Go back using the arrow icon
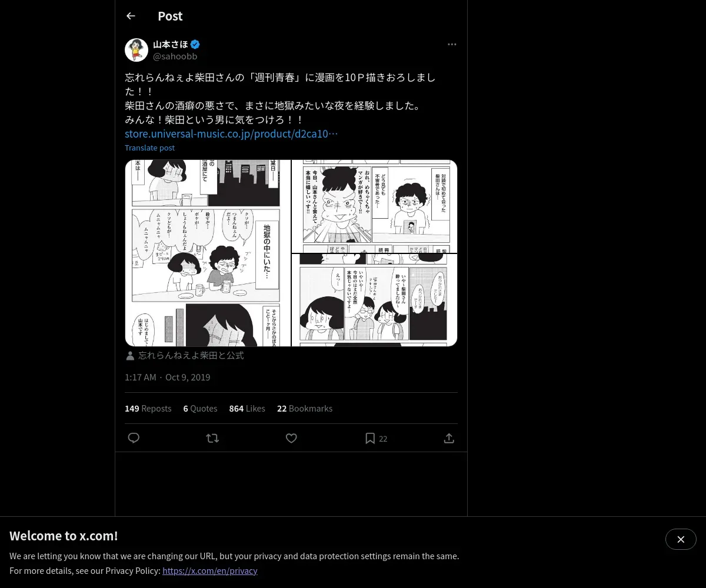This screenshot has height=588, width=706. (131, 16)
